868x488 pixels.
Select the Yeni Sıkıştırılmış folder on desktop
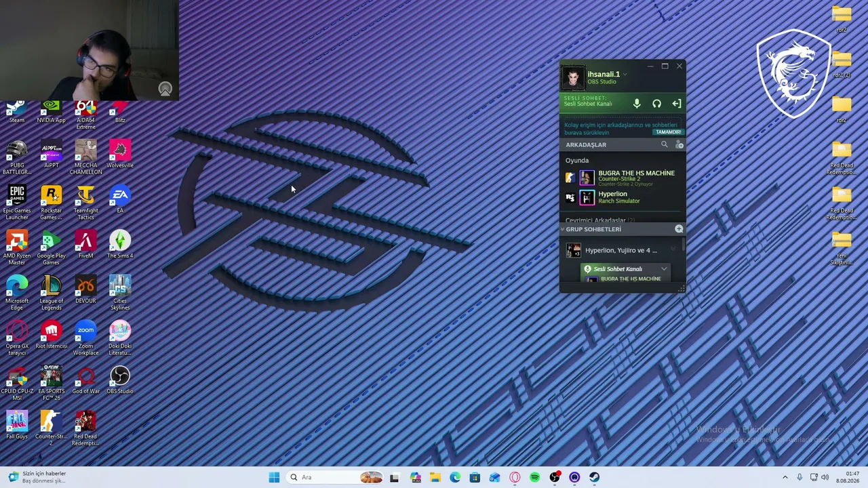[x=842, y=248]
